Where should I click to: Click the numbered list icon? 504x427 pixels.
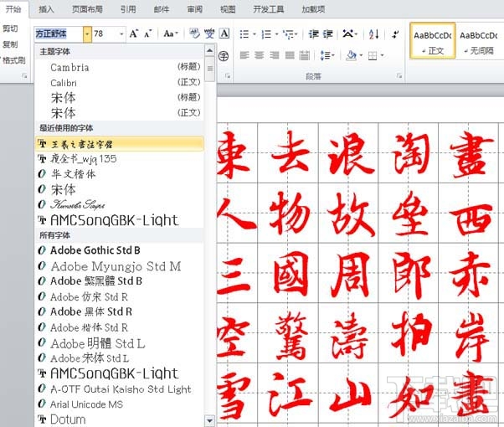[266, 34]
